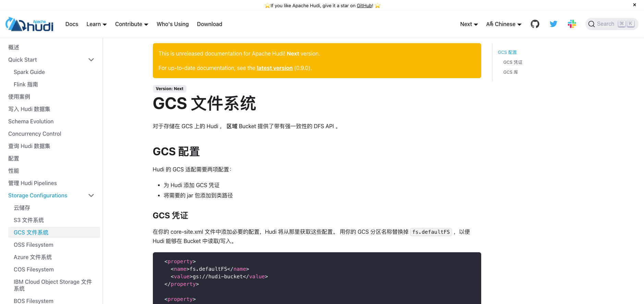
Task: Open 管理 Hudi Pipelines page
Action: point(33,183)
